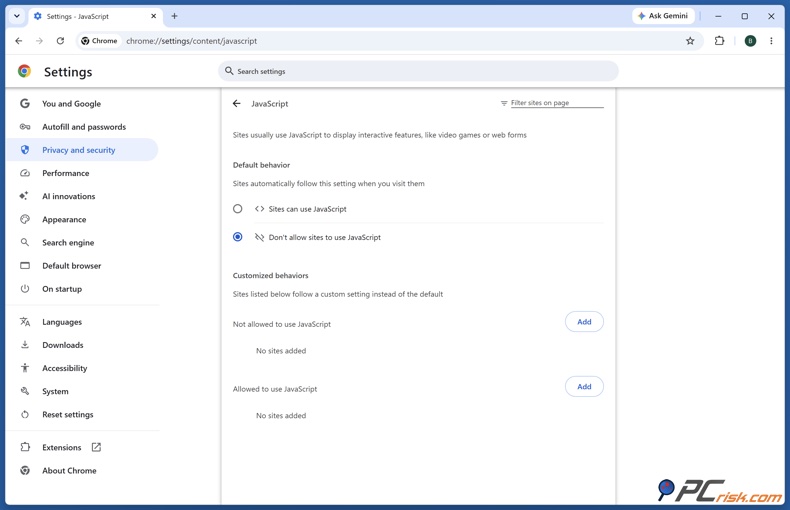Open the tab search dropdown arrow
This screenshot has height=510, width=790.
(17, 16)
